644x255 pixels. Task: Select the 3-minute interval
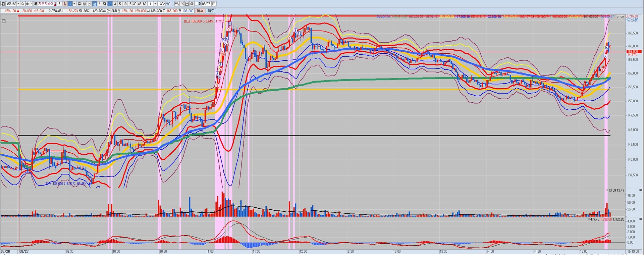115,4
